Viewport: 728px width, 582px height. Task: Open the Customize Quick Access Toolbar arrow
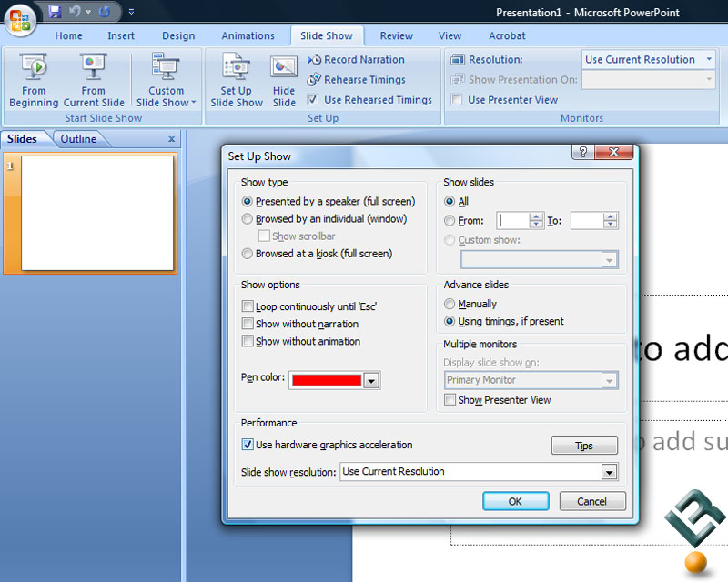(x=131, y=12)
